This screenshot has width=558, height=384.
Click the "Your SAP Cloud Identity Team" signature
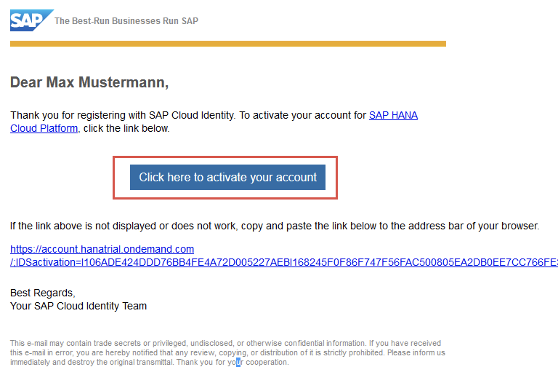[x=78, y=306]
